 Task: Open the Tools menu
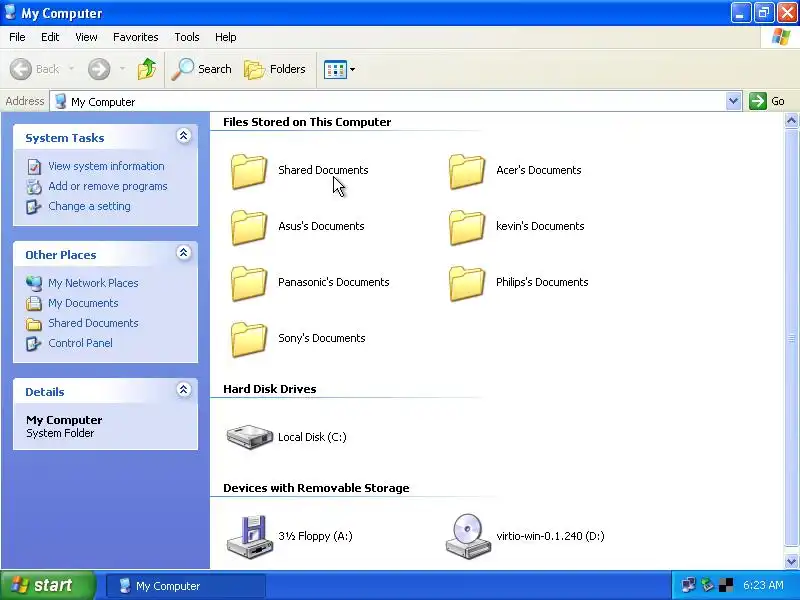pyautogui.click(x=187, y=37)
